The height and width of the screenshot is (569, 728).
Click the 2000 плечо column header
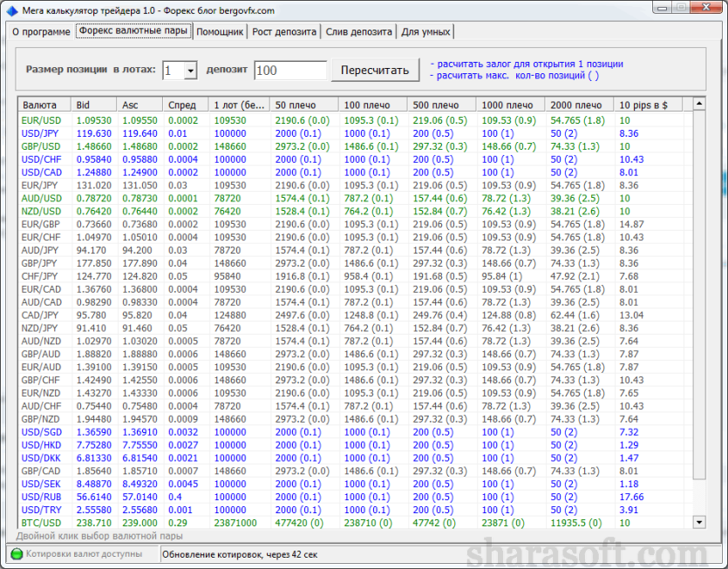click(579, 105)
